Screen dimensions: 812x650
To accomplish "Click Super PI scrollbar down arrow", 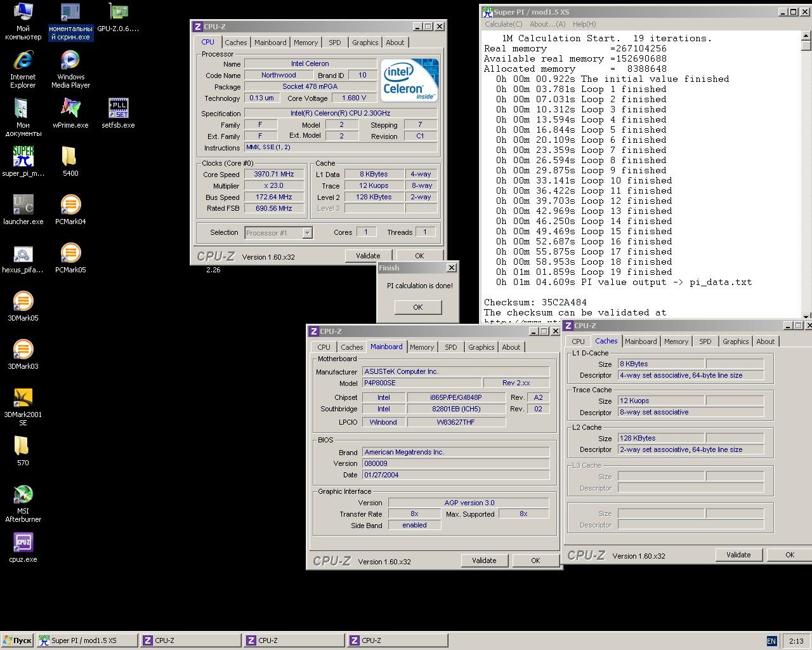I will 806,315.
